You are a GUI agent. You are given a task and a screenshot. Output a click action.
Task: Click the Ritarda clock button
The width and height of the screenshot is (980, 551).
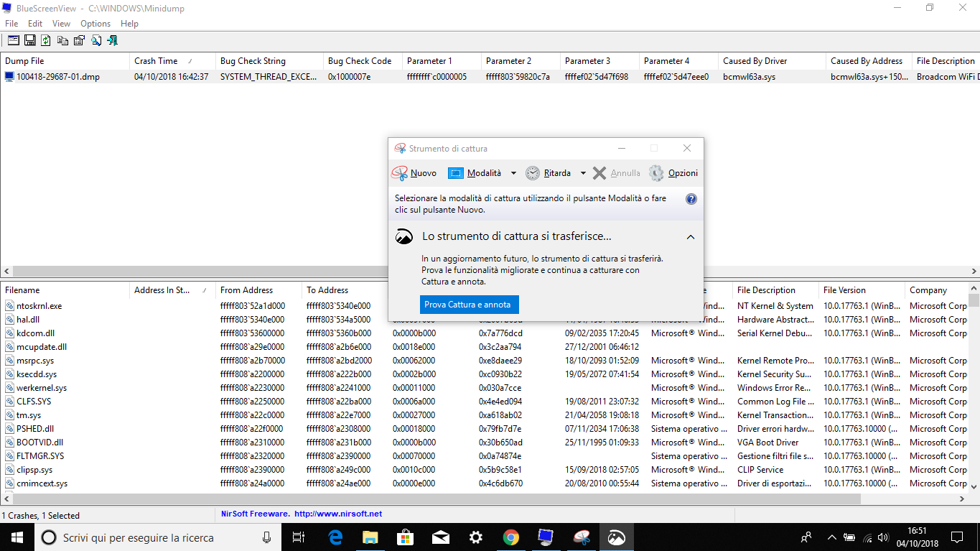(549, 173)
